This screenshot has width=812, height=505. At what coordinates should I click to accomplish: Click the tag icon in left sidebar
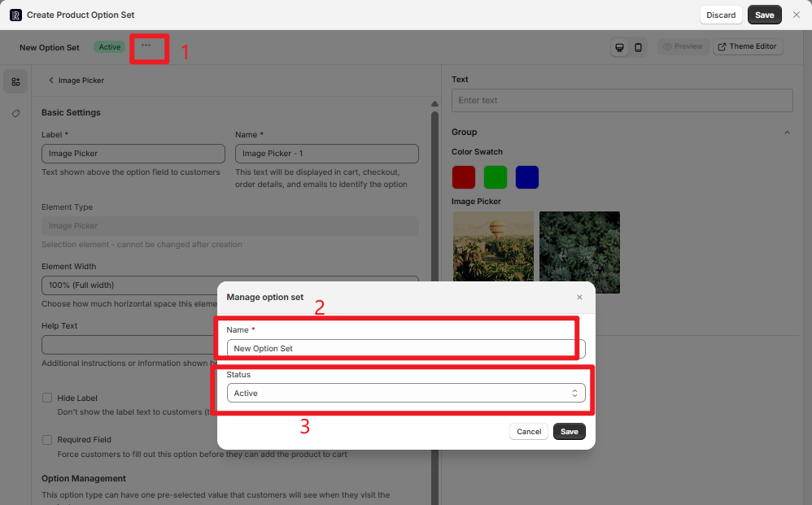coord(15,113)
